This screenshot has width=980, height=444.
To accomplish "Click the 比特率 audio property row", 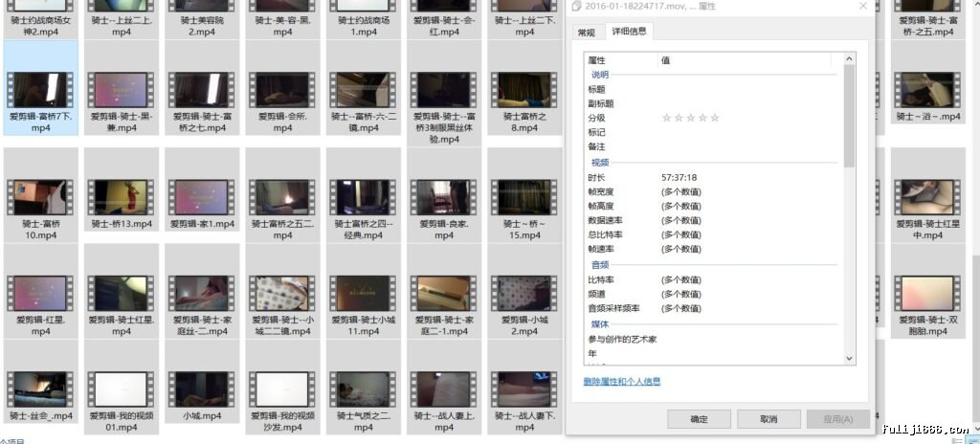I will tap(714, 279).
